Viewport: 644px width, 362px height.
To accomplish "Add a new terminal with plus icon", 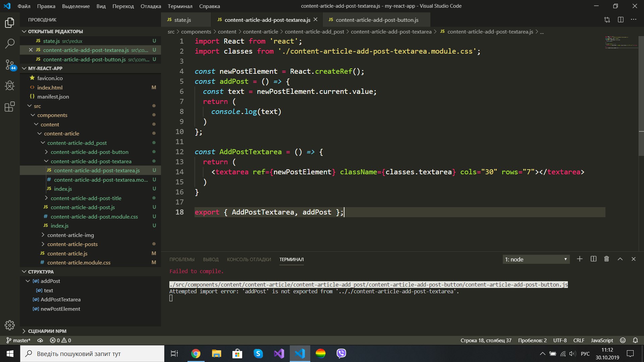I will tap(580, 259).
